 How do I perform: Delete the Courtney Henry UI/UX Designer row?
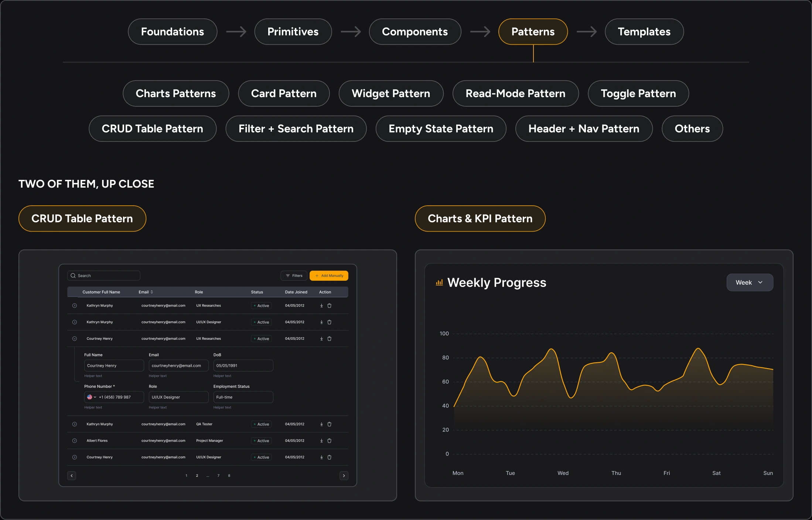330,457
